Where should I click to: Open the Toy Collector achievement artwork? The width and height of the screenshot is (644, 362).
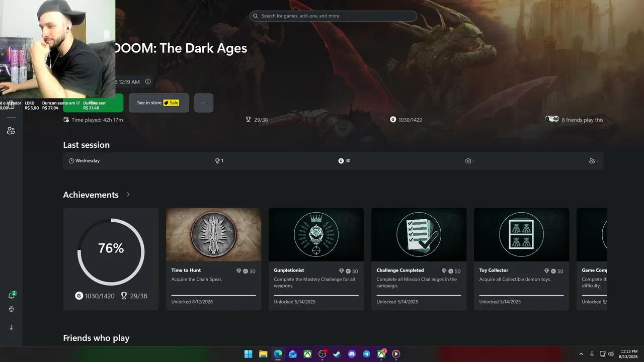click(522, 235)
